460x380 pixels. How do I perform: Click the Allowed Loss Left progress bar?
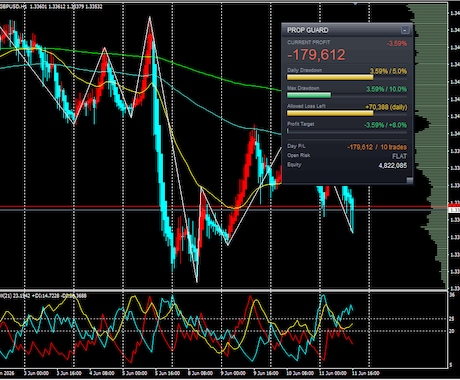347,113
